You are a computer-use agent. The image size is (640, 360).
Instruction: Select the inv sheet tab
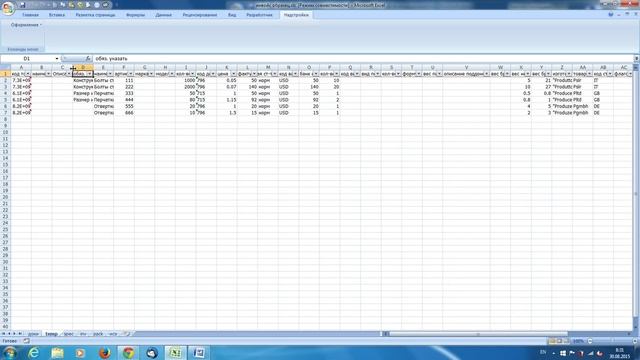[x=83, y=334]
